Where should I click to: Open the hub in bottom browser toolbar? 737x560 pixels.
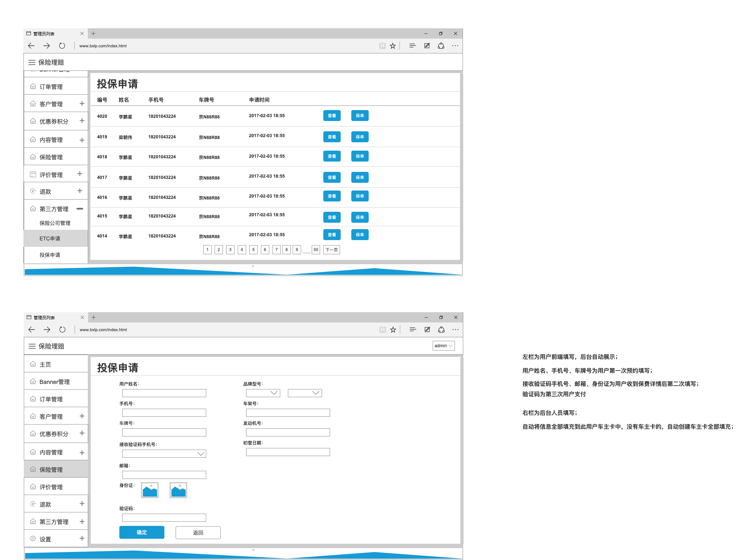pos(413,330)
